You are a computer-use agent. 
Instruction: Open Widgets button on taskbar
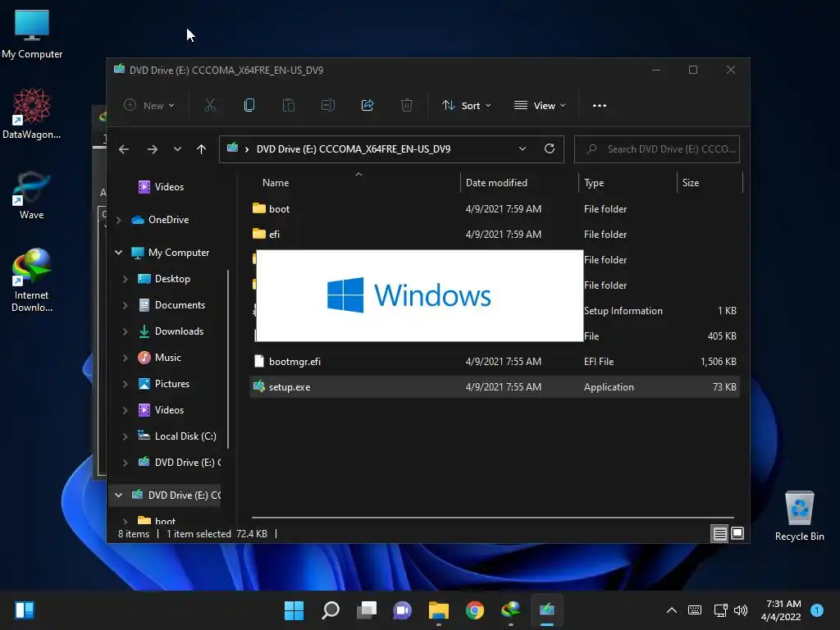coord(25,610)
